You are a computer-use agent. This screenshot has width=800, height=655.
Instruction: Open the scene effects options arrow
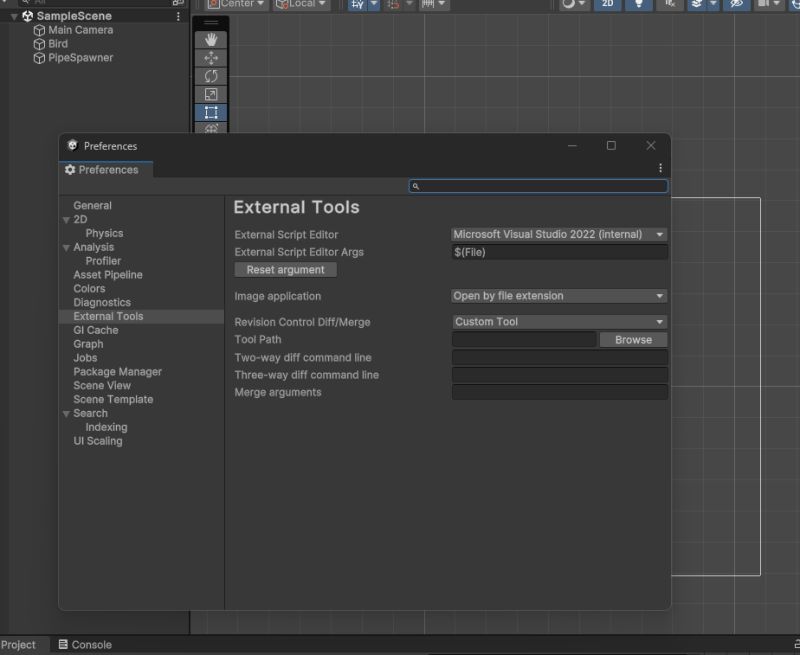coord(713,4)
